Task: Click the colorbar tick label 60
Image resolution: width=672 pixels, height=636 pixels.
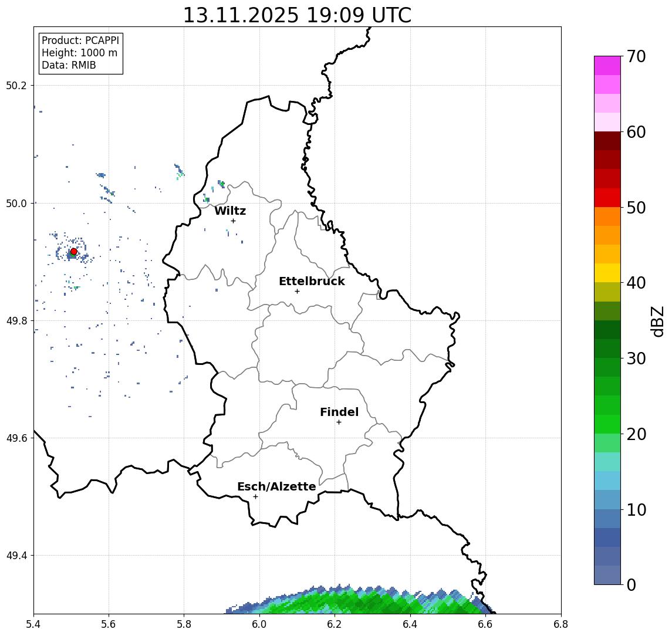Action: pos(636,132)
